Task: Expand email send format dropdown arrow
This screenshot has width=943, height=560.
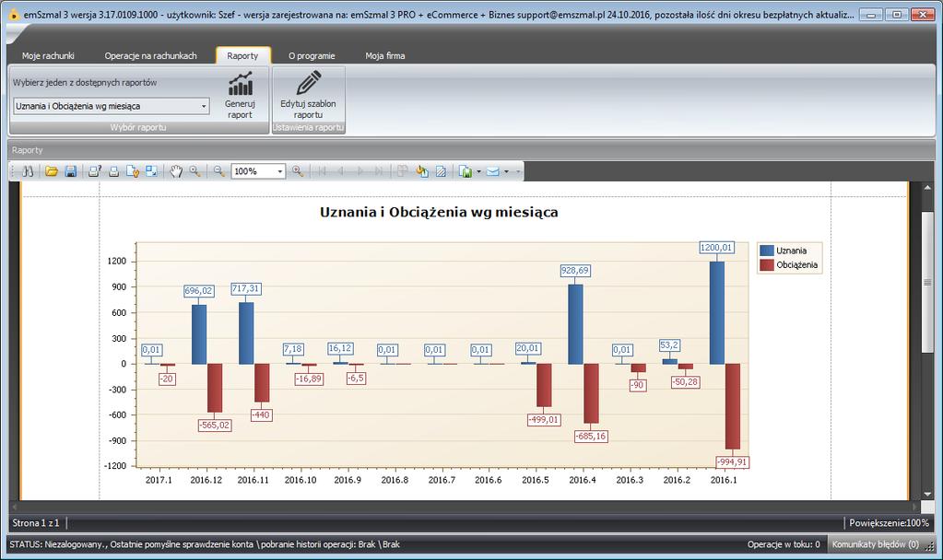Action: point(506,171)
